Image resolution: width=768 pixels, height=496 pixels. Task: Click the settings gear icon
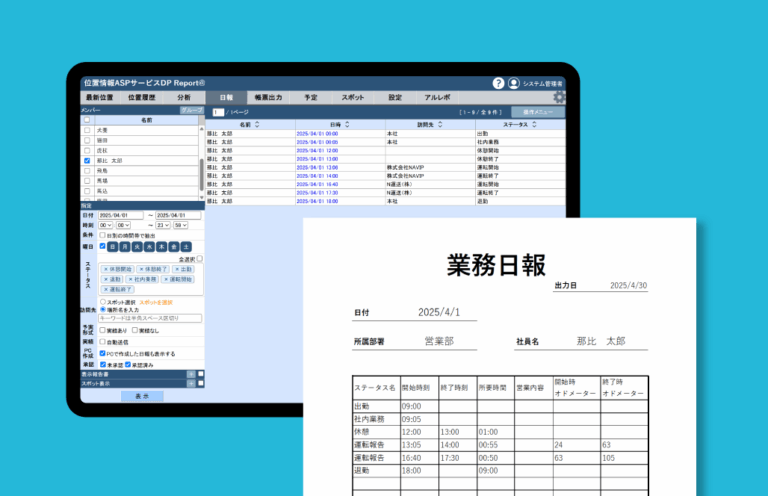click(559, 98)
